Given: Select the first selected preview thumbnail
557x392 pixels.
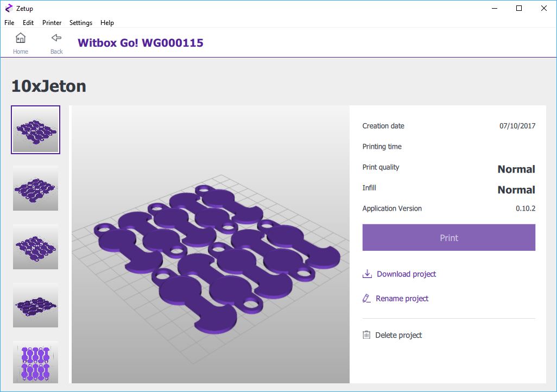Looking at the screenshot, I should (x=36, y=130).
